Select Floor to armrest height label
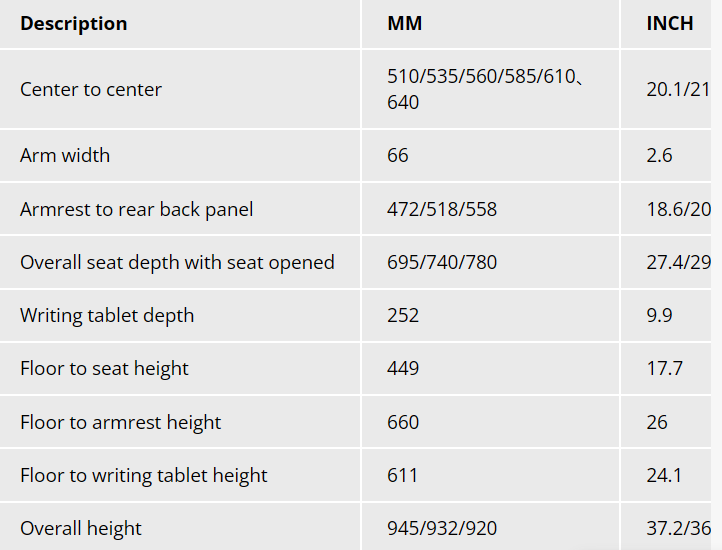Screen dimensions: 722x550 click(120, 422)
